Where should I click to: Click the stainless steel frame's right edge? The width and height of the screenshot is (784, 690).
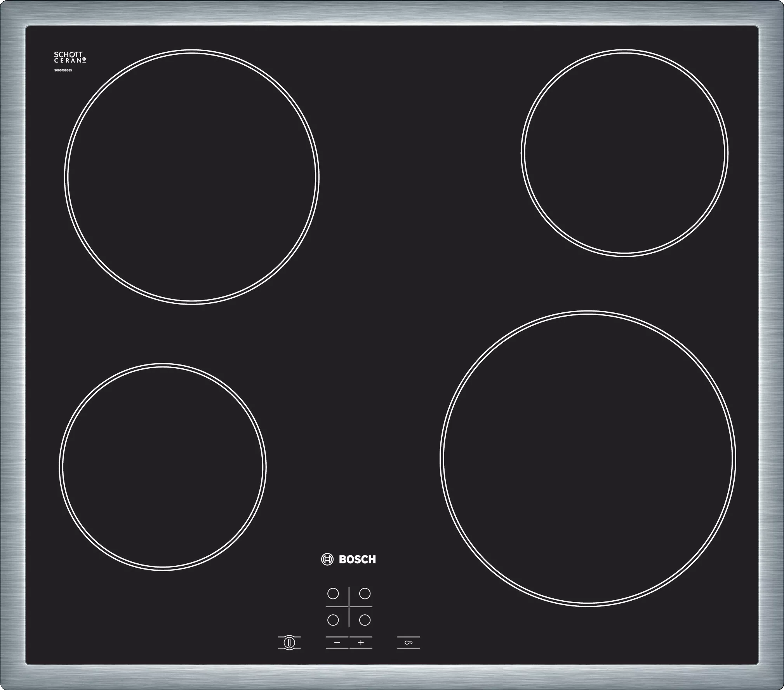(770, 345)
